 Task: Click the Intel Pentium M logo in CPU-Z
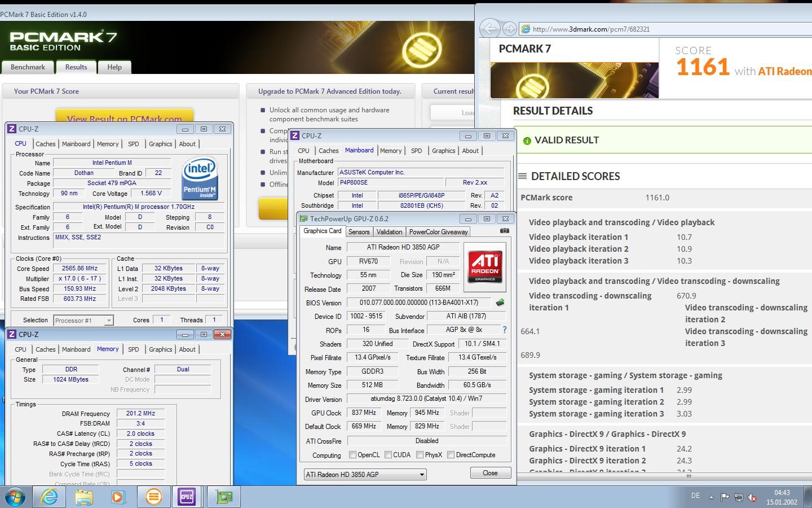coord(200,178)
